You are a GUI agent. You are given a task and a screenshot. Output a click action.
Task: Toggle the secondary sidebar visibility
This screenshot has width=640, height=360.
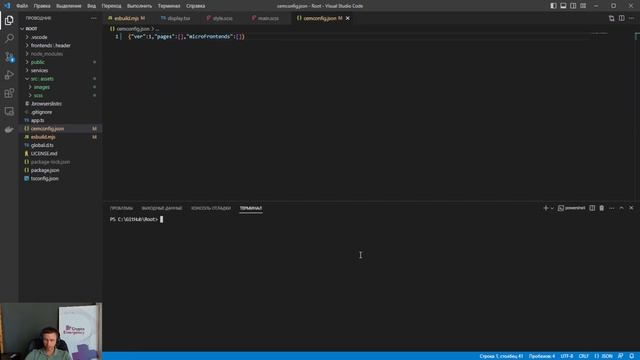pos(573,6)
